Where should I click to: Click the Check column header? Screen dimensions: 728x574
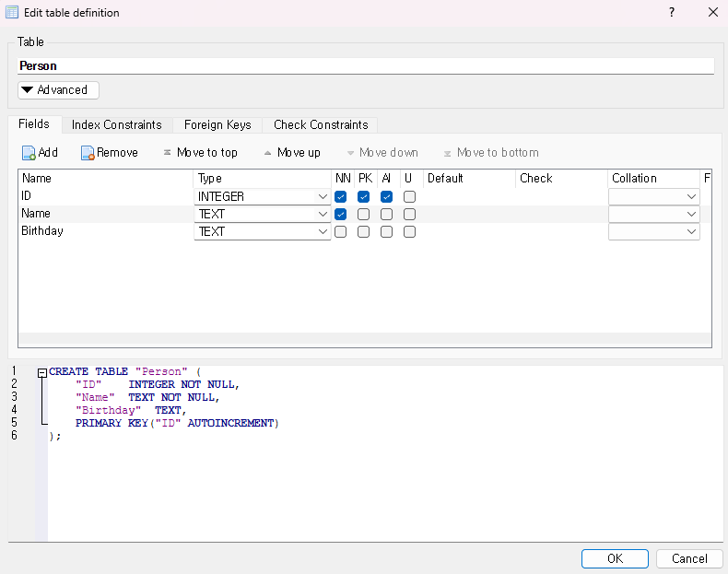pos(561,179)
